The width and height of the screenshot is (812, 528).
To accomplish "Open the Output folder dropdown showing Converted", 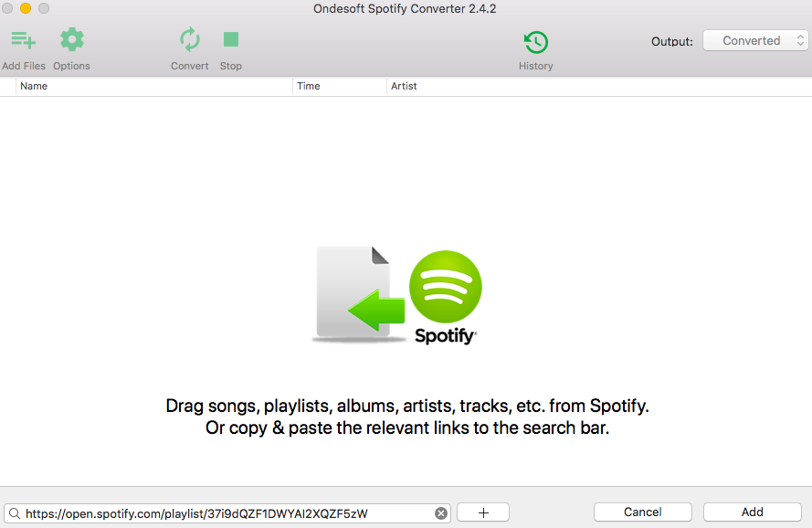I will point(755,40).
